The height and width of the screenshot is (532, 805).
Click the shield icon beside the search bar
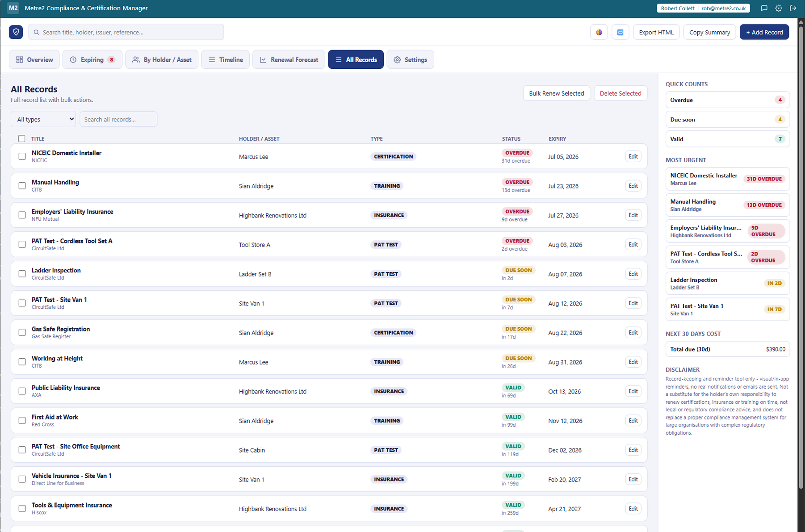16,32
